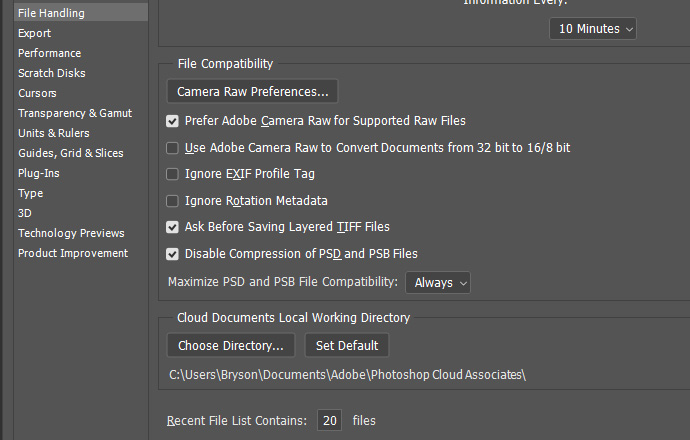Viewport: 690px width, 440px height.
Task: Open Guides, Grid & Slices preferences
Action: pos(70,153)
